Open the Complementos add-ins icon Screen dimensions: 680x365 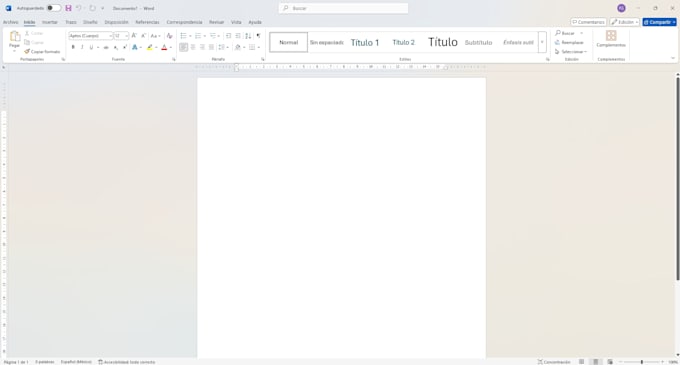(611, 39)
